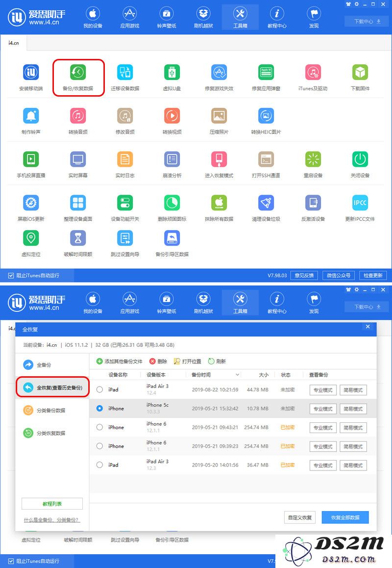Open 转换视频 tool icon
The height and width of the screenshot is (568, 392).
click(172, 116)
